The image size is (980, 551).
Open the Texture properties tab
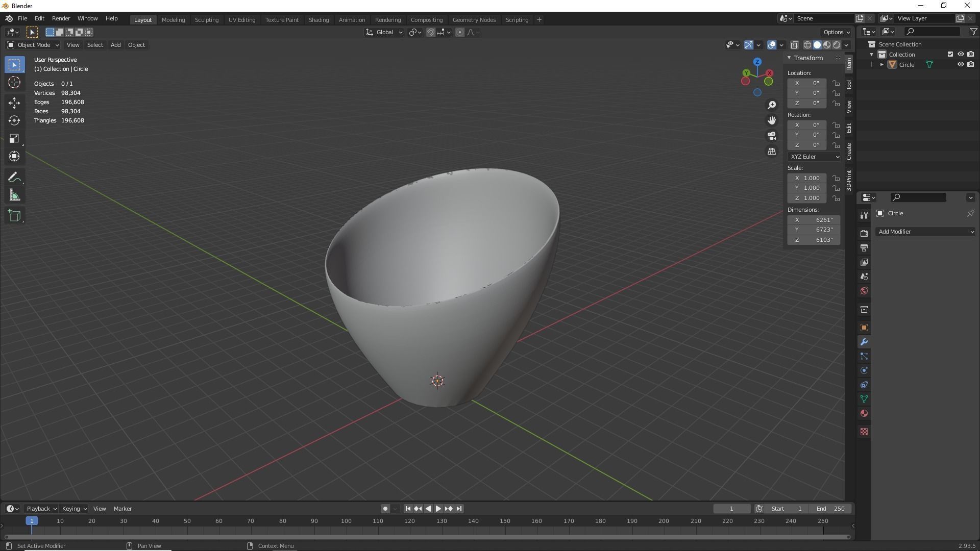tap(864, 432)
